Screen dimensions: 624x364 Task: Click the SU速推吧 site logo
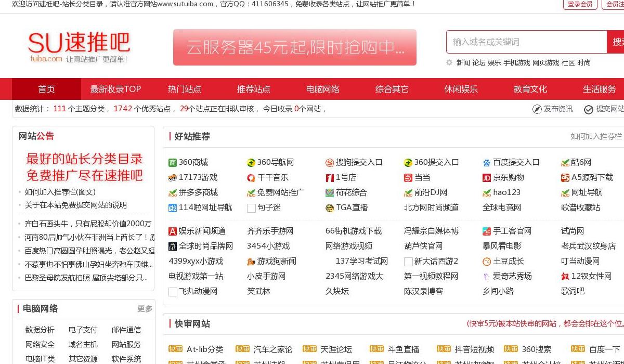tap(79, 47)
